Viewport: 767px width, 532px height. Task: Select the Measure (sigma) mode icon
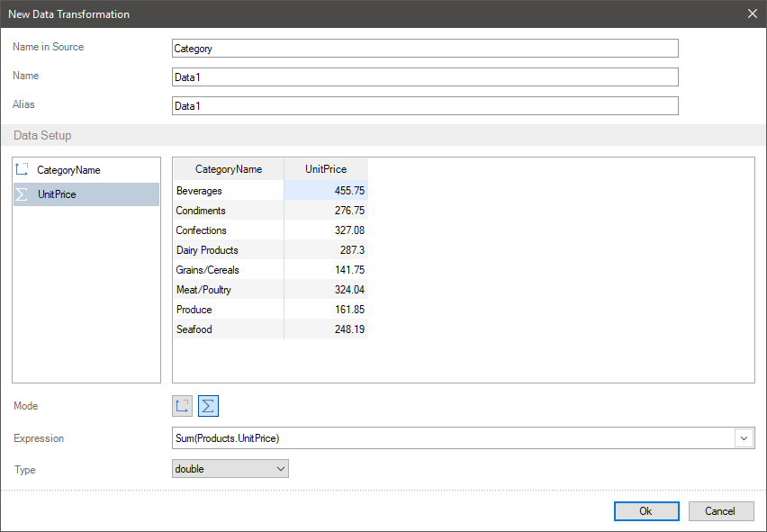click(208, 406)
